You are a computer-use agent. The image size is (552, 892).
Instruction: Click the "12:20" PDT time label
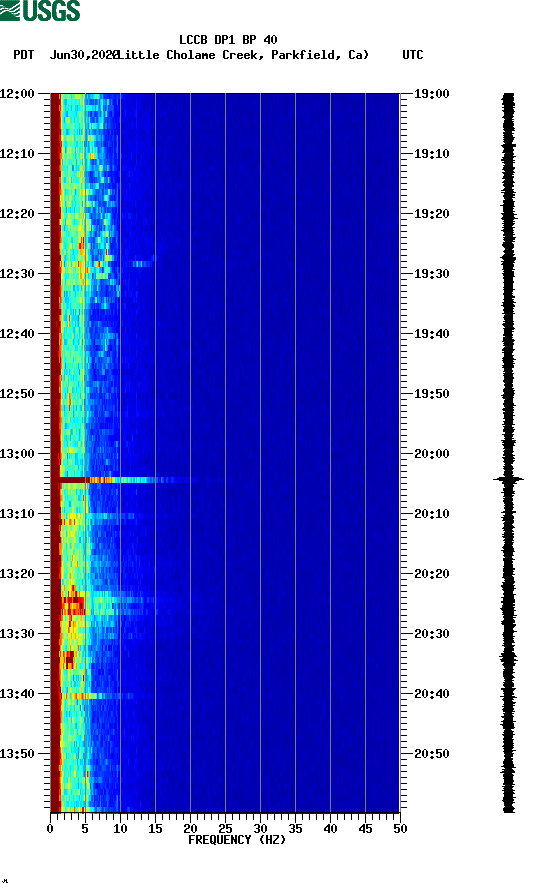(x=17, y=213)
